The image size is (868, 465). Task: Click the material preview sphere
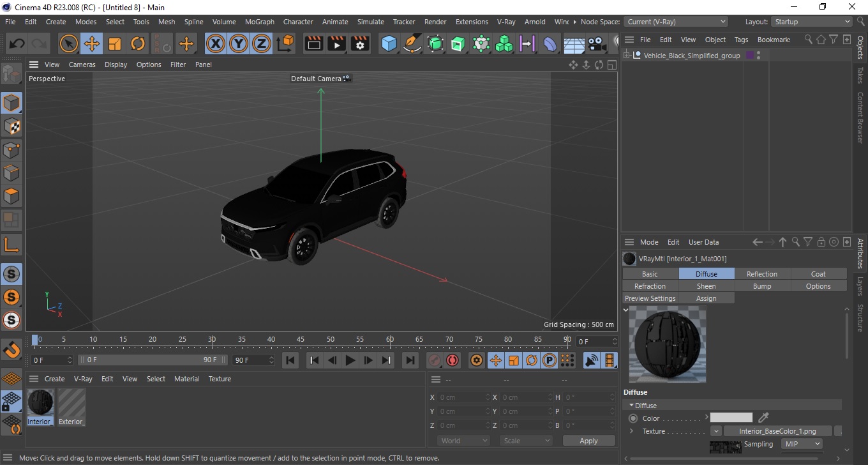pos(667,344)
